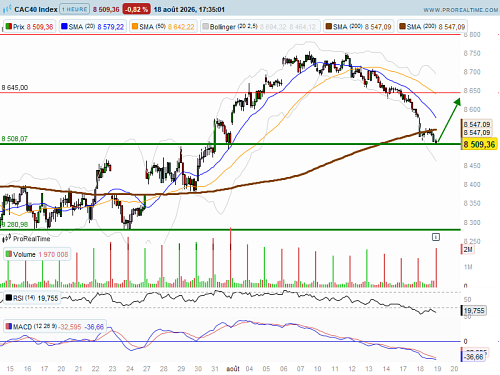Click the gray Bollinger color swatch
The image size is (500, 375).
coord(205,26)
